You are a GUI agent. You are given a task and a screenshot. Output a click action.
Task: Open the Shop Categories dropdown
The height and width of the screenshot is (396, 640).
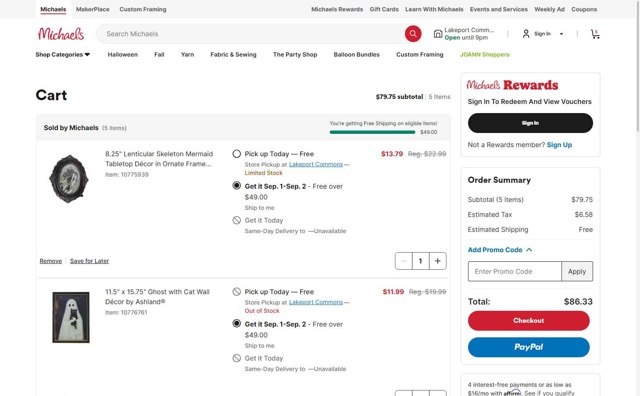[62, 55]
